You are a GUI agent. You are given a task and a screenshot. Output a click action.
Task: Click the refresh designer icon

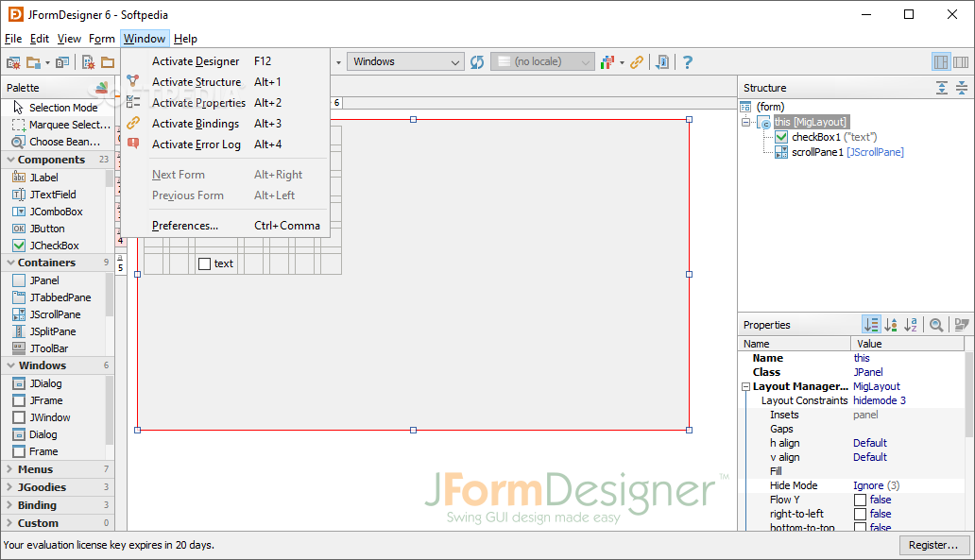coord(477,62)
